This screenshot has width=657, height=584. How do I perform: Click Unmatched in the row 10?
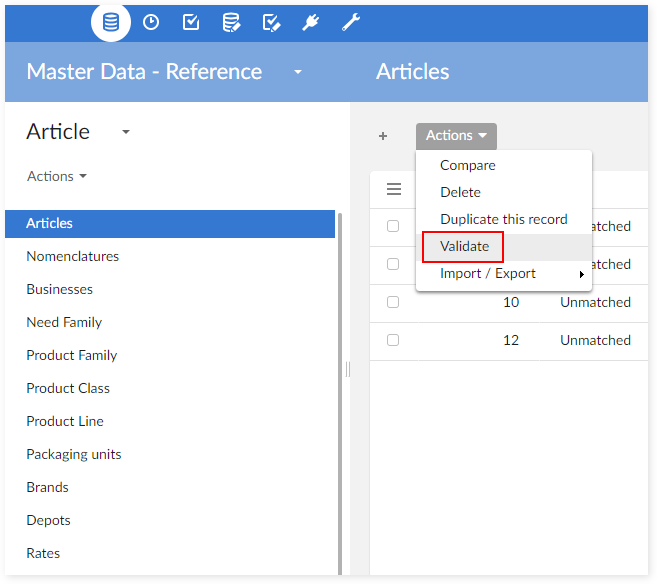pos(595,302)
